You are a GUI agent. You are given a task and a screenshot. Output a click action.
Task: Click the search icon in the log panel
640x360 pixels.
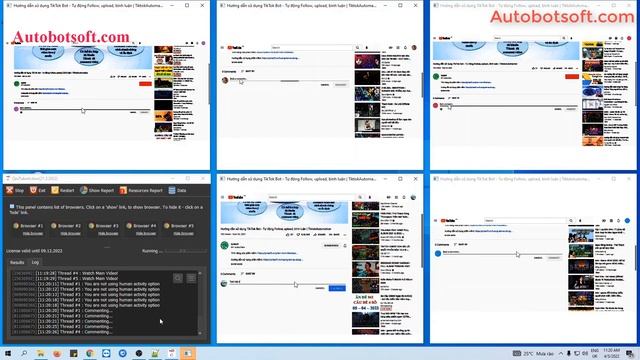coord(178,278)
